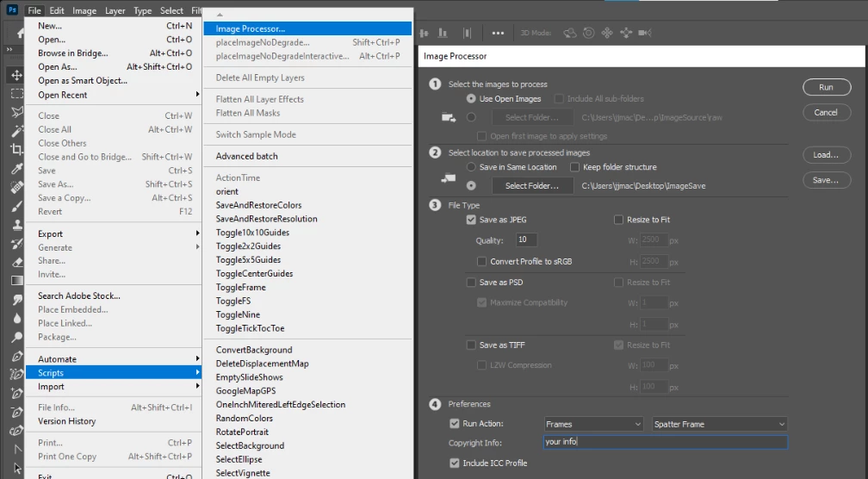This screenshot has height=479, width=868.
Task: Expand the Import submenu
Action: pos(114,387)
